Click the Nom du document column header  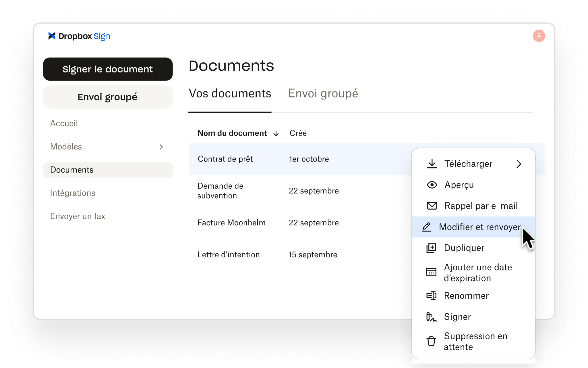click(232, 133)
